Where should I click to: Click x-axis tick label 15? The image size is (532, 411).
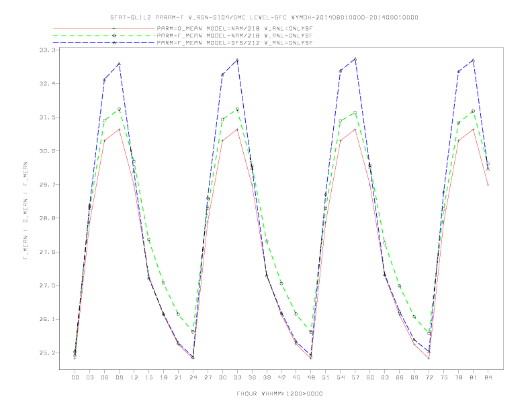(148, 377)
